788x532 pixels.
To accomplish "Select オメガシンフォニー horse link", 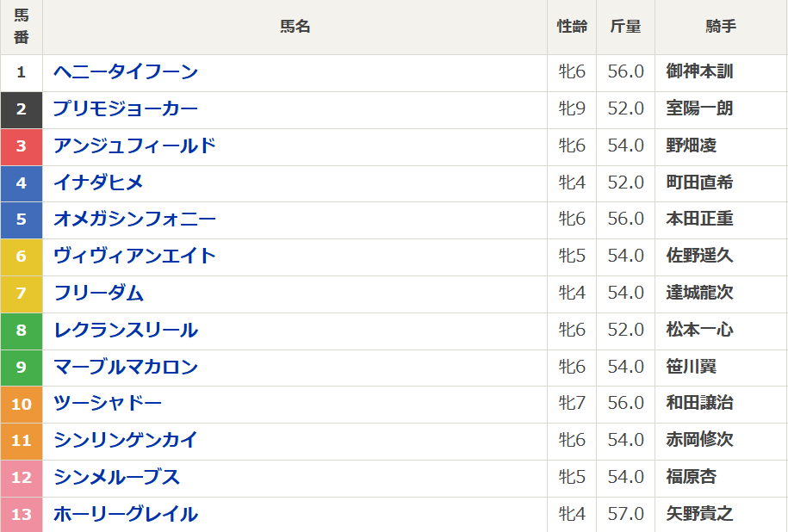I will click(134, 220).
